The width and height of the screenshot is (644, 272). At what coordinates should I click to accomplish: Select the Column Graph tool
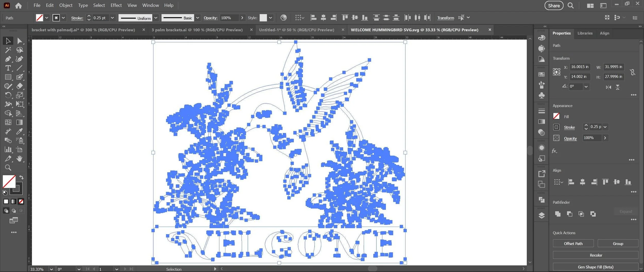pos(8,150)
